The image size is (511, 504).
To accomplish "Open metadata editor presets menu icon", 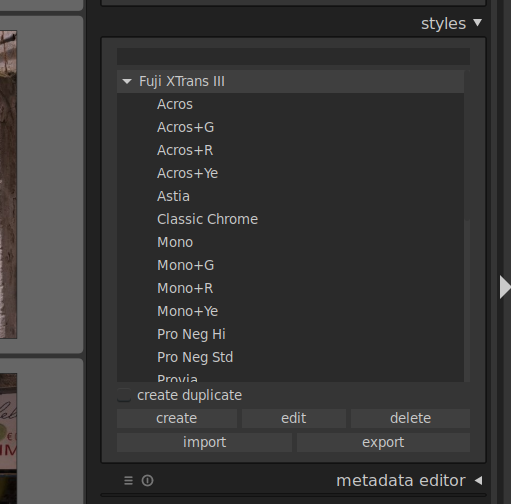I will click(x=128, y=481).
